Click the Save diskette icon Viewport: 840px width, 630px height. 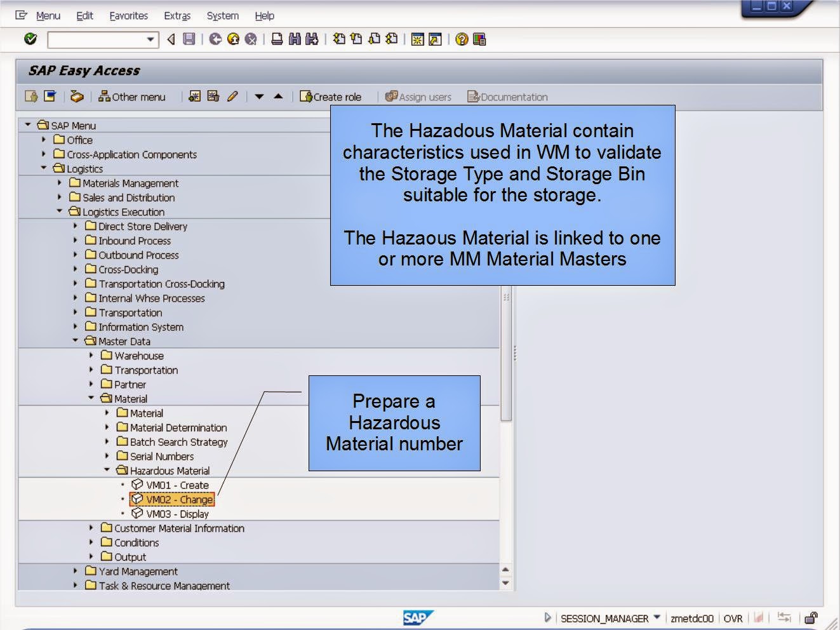point(189,39)
